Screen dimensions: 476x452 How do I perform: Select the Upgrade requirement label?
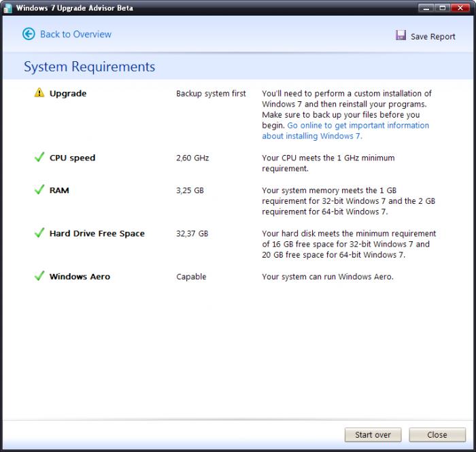[68, 93]
